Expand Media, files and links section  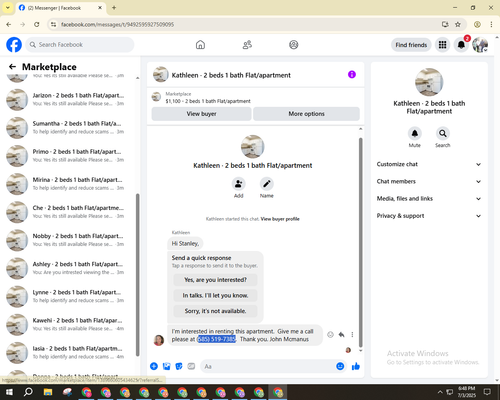[429, 199]
